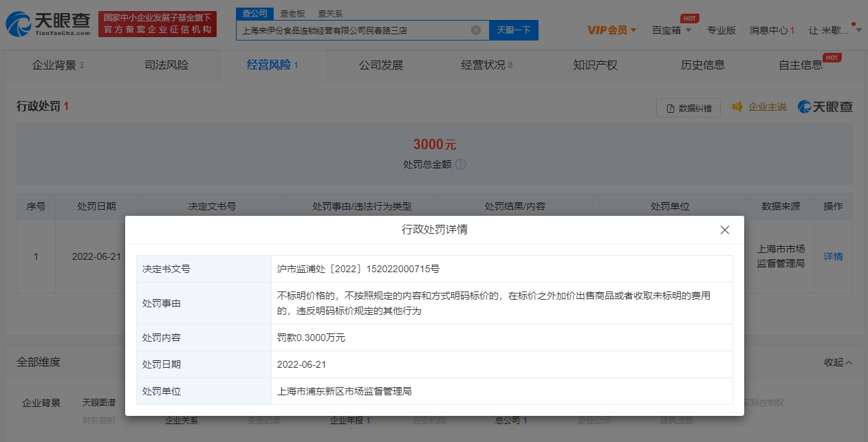Clear the search box with the X icon
The width and height of the screenshot is (868, 442).
476,30
